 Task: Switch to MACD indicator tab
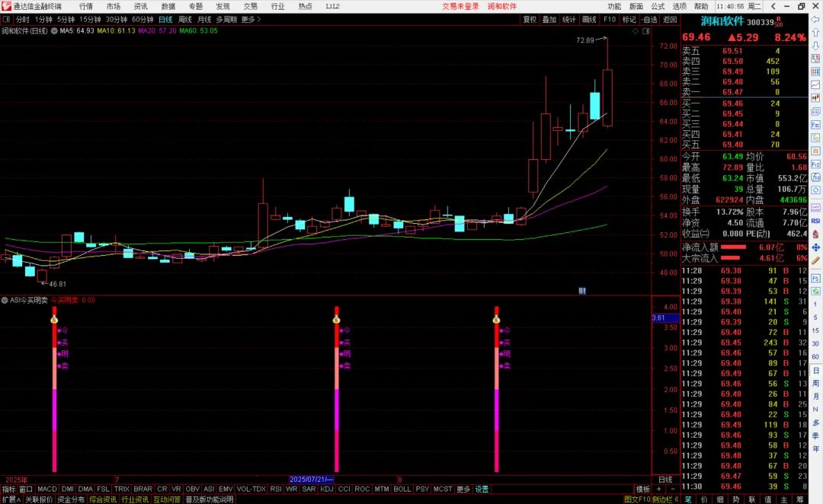pos(47,489)
